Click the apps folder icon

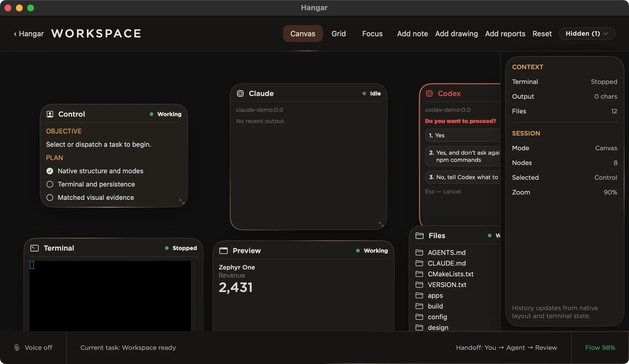(419, 295)
